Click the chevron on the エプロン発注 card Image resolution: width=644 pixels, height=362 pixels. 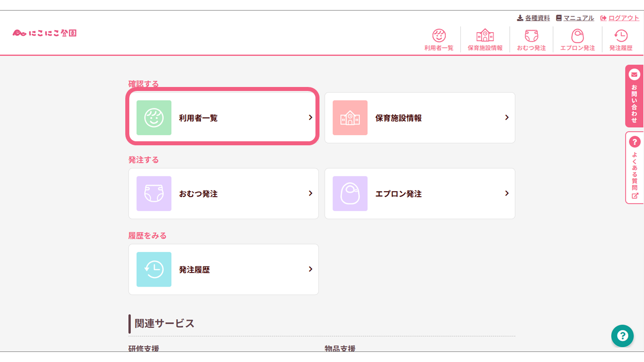tap(507, 194)
